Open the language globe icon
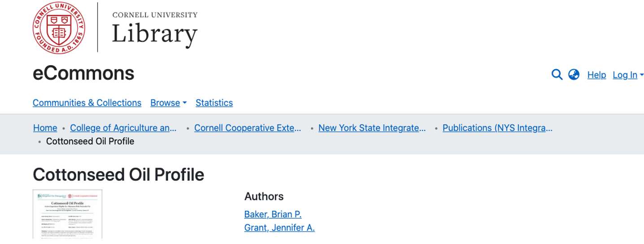This screenshot has width=644, height=244. click(x=574, y=75)
